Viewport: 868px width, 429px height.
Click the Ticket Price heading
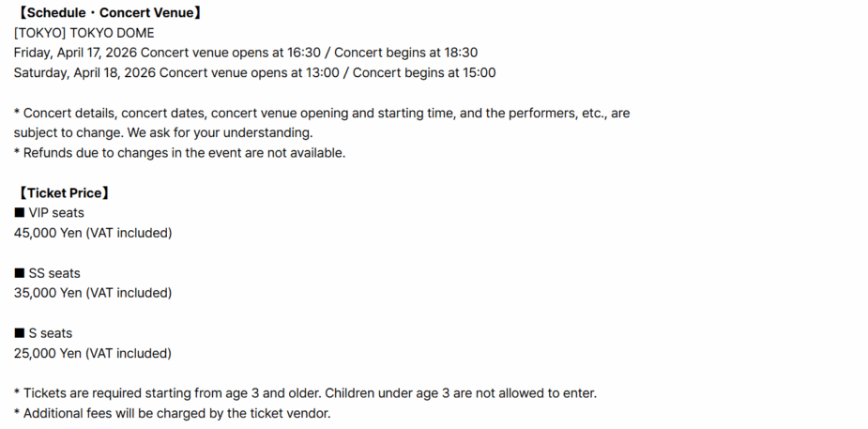[x=65, y=192]
